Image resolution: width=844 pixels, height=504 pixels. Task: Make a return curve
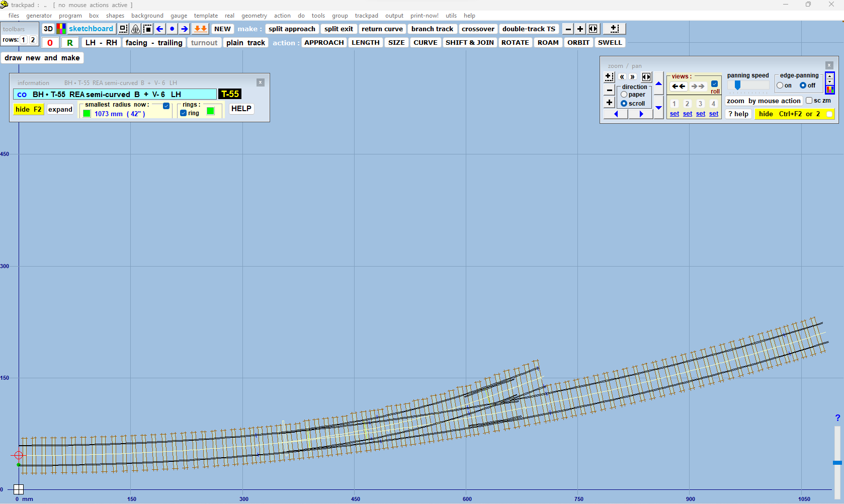pos(382,29)
